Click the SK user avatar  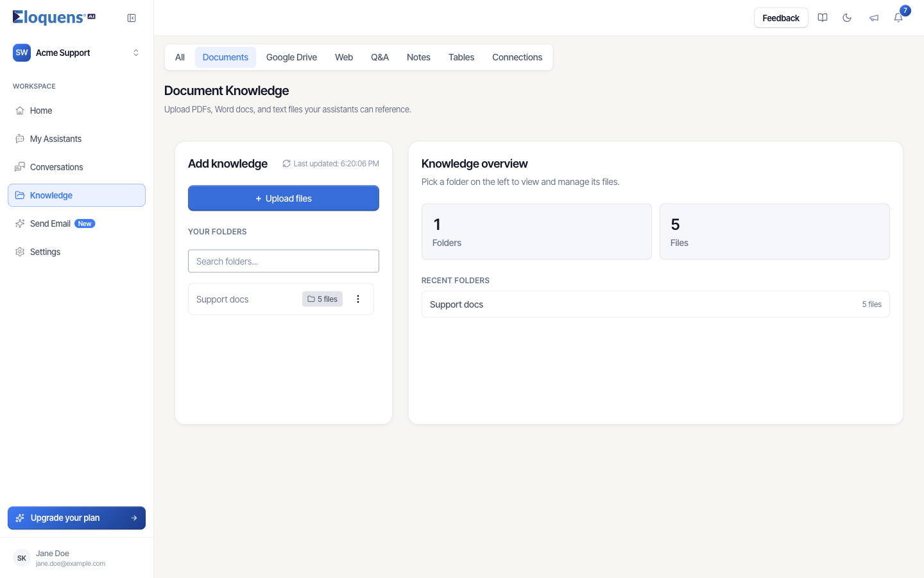[22, 558]
